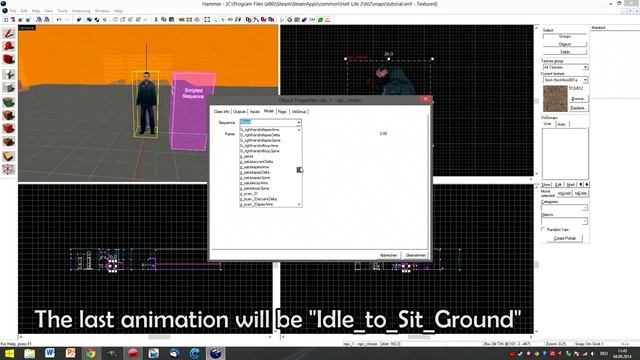Screen dimensions: 640x360
Task: Click the texture Replace button
Action: tap(578, 108)
